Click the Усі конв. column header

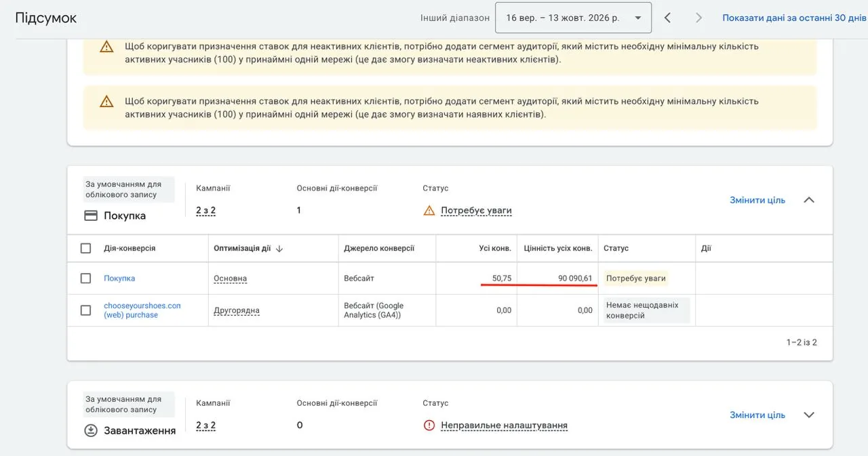tap(495, 249)
